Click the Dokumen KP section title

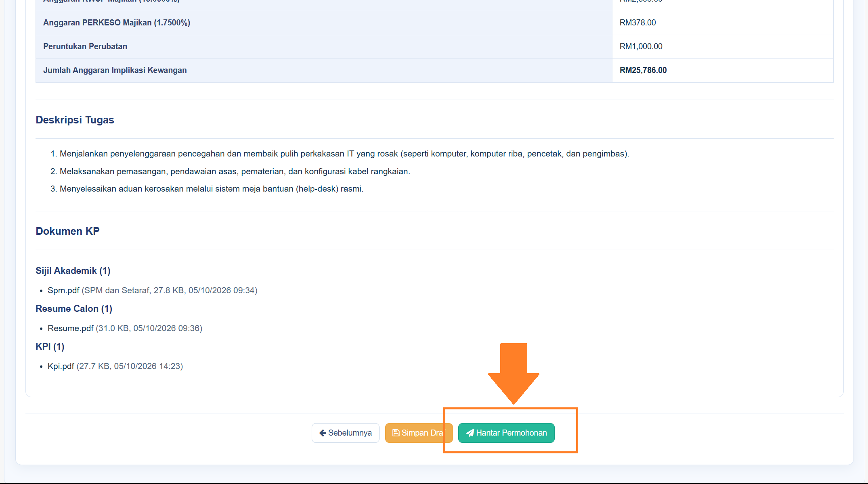[x=67, y=231]
